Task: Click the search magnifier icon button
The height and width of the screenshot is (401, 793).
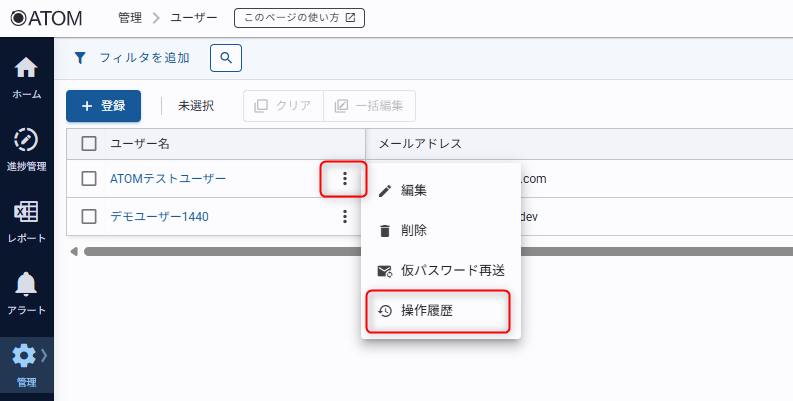Action: 226,59
